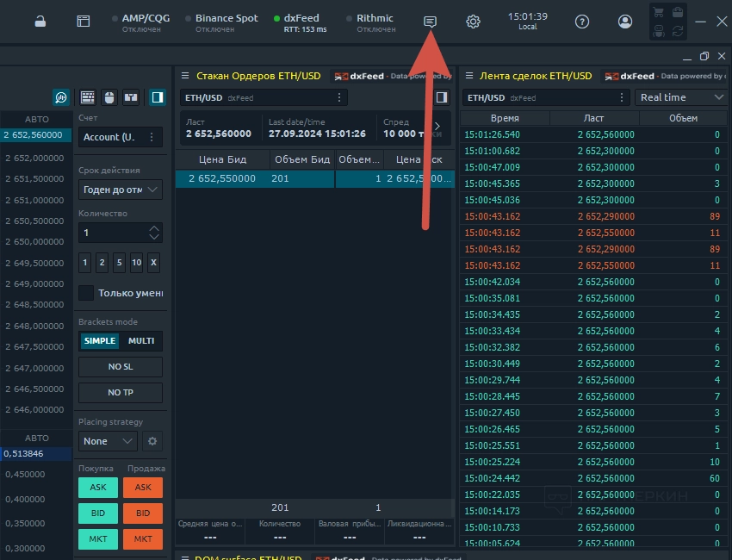Screen dimensions: 732x560
Task: Enable the 'Только умен' checkbox
Action: pos(86,293)
